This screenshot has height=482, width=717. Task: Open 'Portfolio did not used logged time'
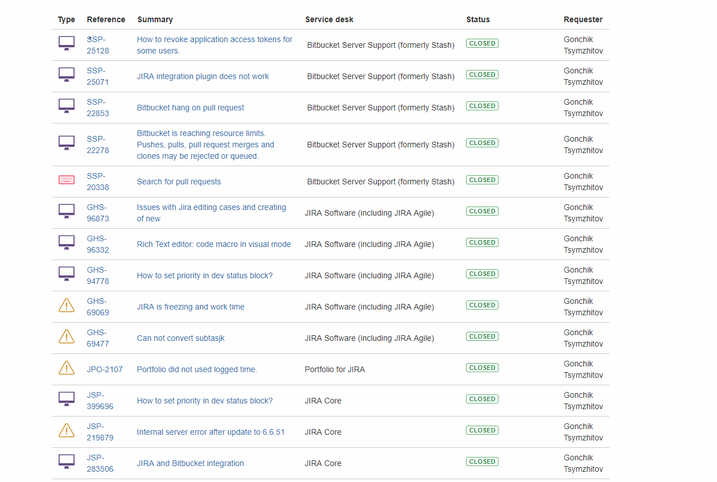tap(197, 369)
